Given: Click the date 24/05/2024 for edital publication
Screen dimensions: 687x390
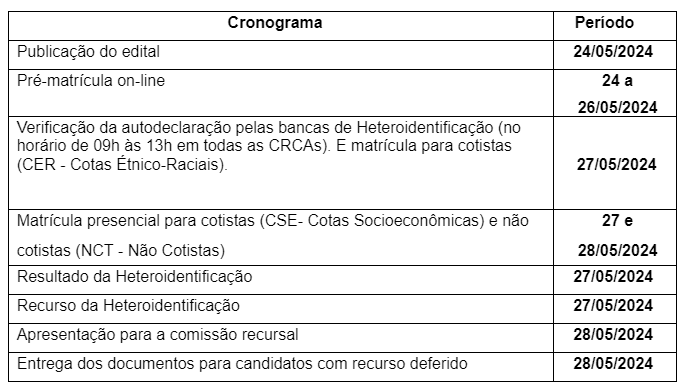Looking at the screenshot, I should [x=613, y=52].
